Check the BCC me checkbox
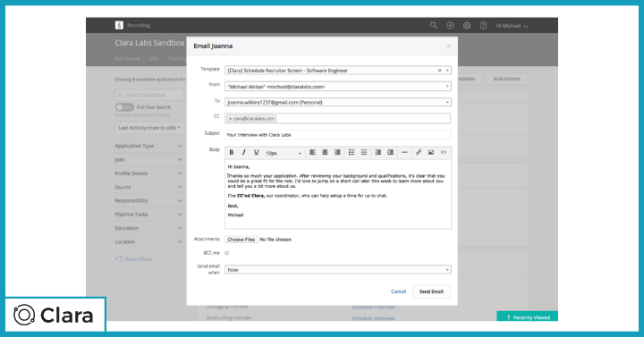644x337 pixels. pyautogui.click(x=226, y=253)
